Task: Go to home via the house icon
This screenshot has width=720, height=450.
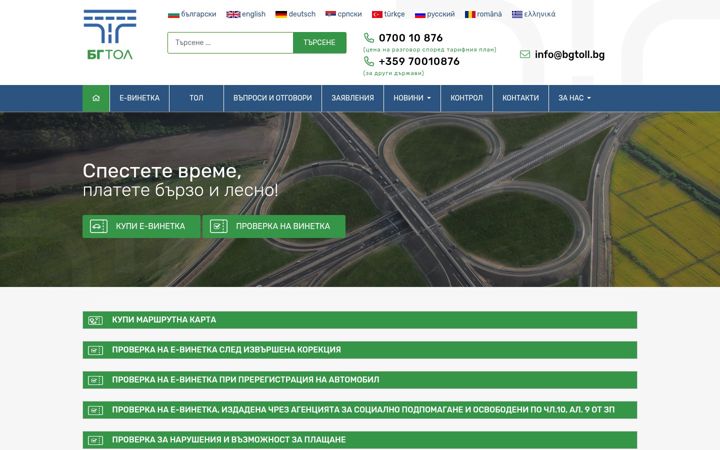Action: (x=96, y=98)
